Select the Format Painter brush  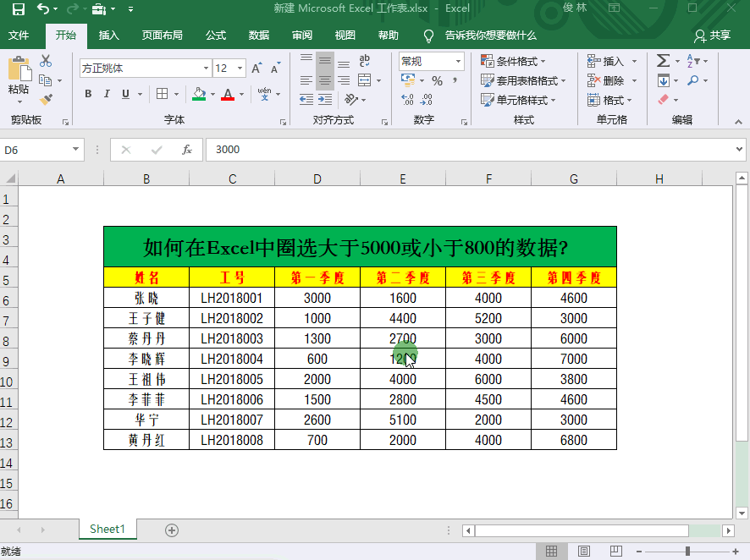coord(46,99)
